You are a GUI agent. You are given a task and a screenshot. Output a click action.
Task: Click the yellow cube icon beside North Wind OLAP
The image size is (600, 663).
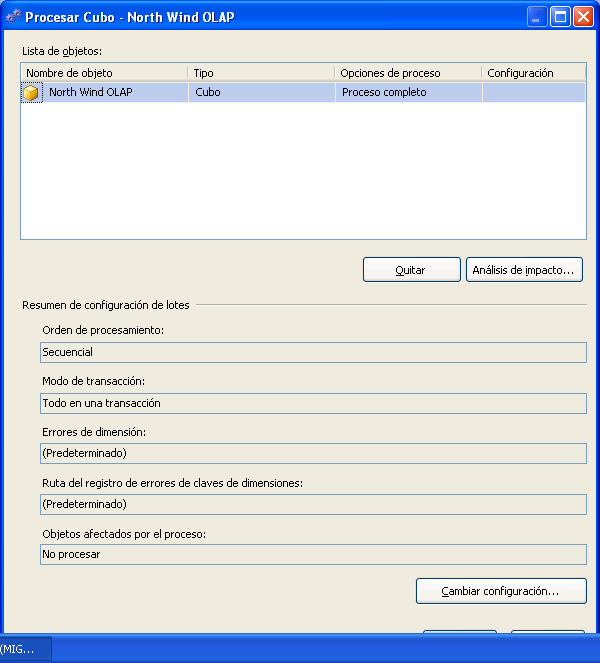[31, 93]
